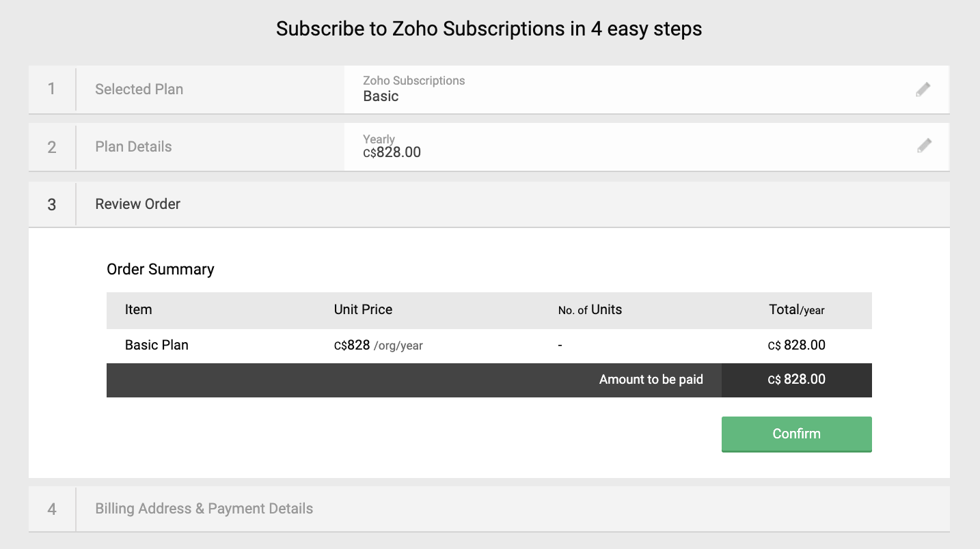This screenshot has width=980, height=549.
Task: Click the pencil edit icon for Selected Plan
Action: coord(923,89)
